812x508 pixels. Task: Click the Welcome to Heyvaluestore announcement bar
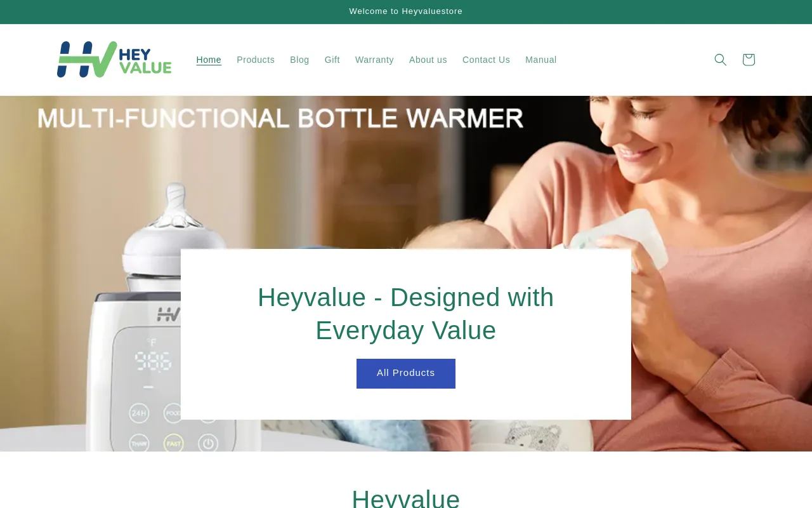tap(406, 11)
